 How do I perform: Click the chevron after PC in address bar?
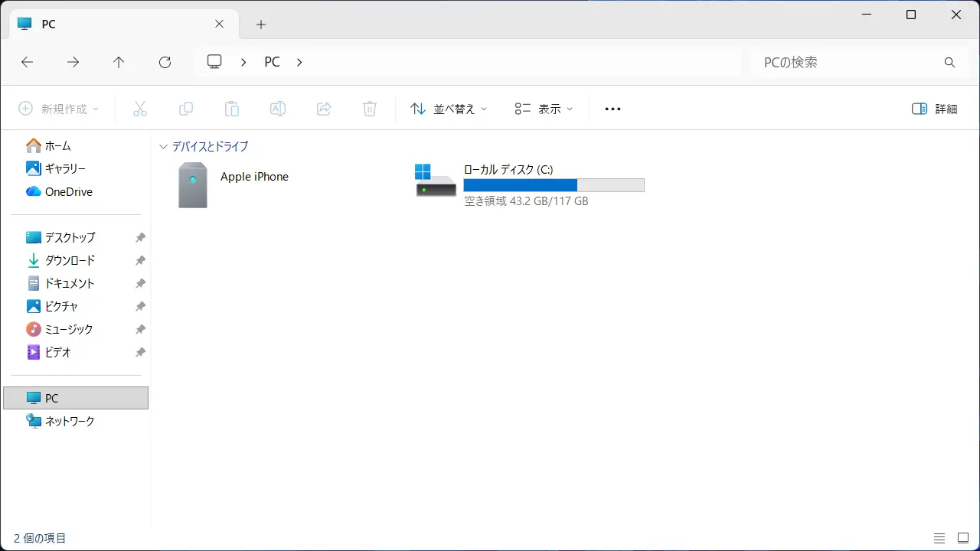click(299, 63)
